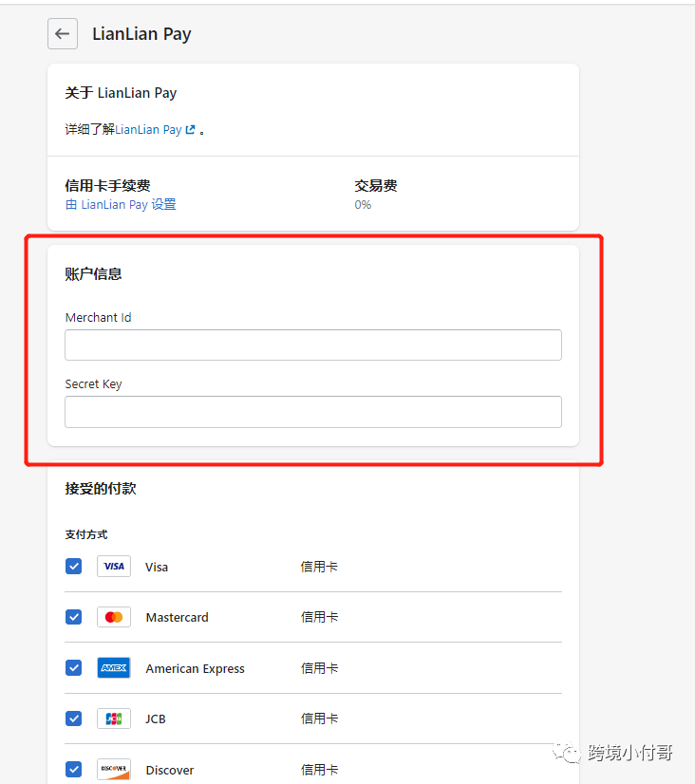Click '信用卡' type in the American Express row

pos(319,668)
